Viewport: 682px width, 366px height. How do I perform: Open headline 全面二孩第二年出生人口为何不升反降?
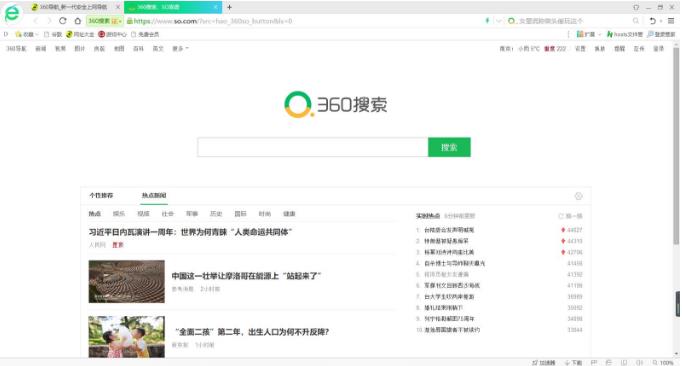[x=252, y=332]
